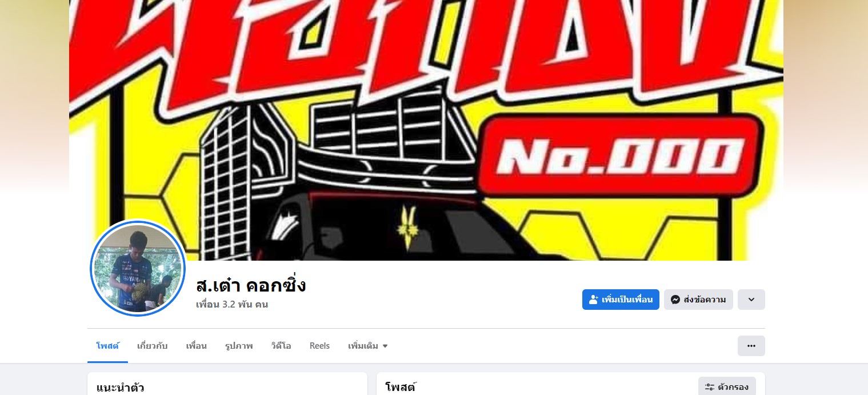Screen dimensions: 868x395
Task: Switch to the โพสต์ tab
Action: 107,346
